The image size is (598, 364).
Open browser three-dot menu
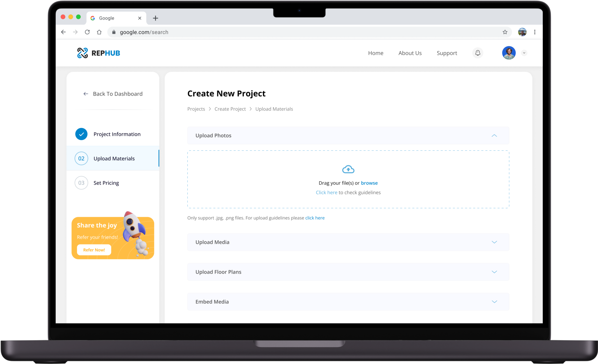[535, 32]
